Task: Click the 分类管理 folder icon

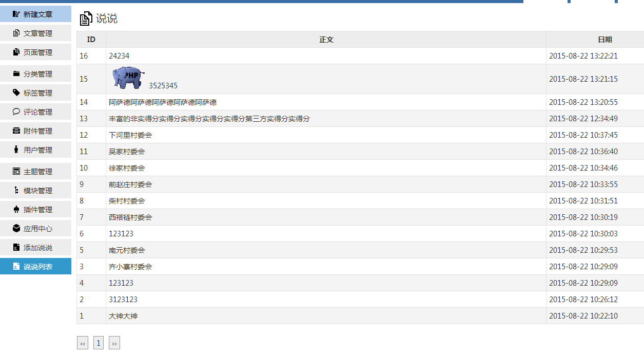Action: coord(16,74)
